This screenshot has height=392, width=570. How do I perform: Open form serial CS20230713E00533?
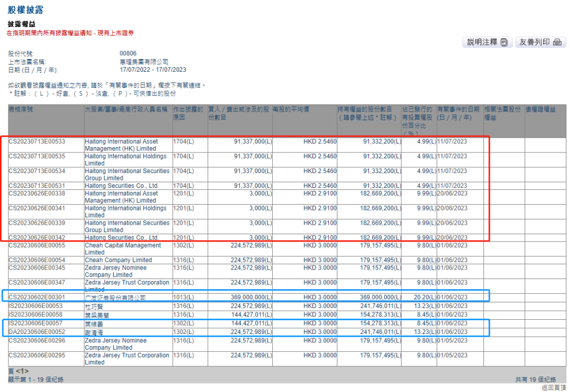(36, 141)
